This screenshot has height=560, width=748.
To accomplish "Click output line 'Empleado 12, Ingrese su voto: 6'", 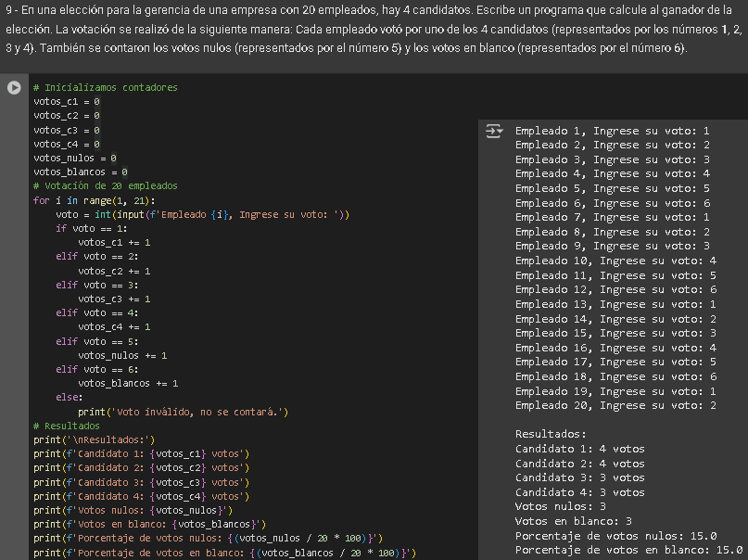I will (615, 289).
